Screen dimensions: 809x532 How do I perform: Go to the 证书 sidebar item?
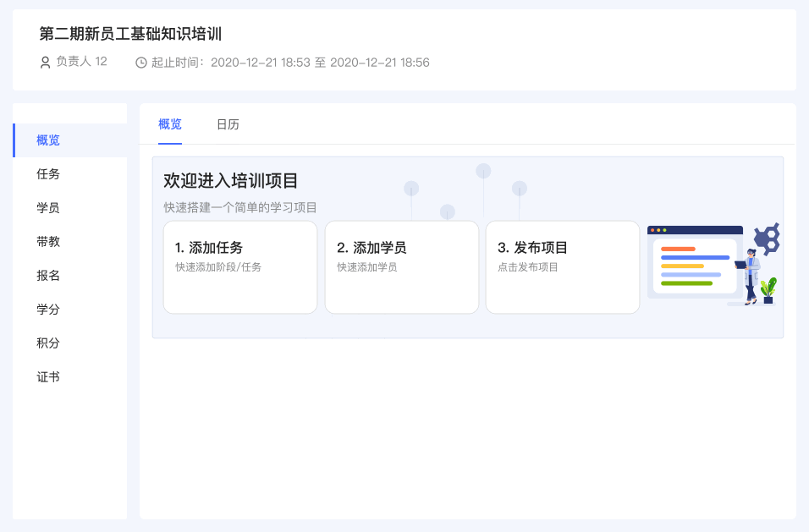(x=48, y=377)
